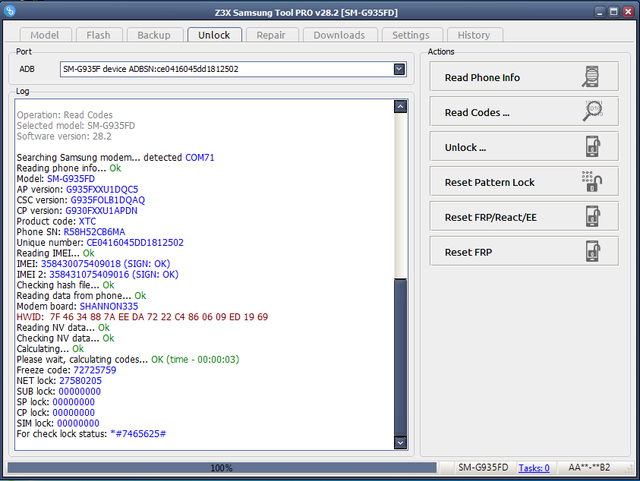The width and height of the screenshot is (640, 481).
Task: Click the Reset Pattern Lock label
Action: point(489,183)
